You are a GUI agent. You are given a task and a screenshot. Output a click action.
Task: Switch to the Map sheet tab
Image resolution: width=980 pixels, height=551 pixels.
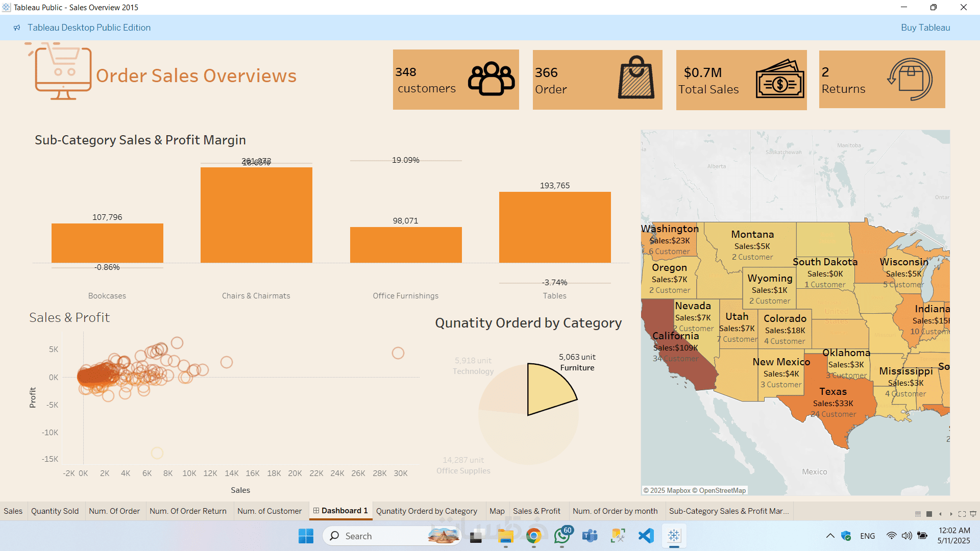pyautogui.click(x=497, y=511)
